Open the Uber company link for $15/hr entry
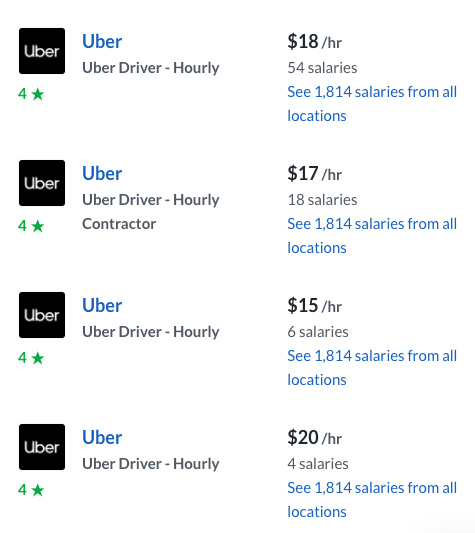The width and height of the screenshot is (475, 533). coord(102,305)
